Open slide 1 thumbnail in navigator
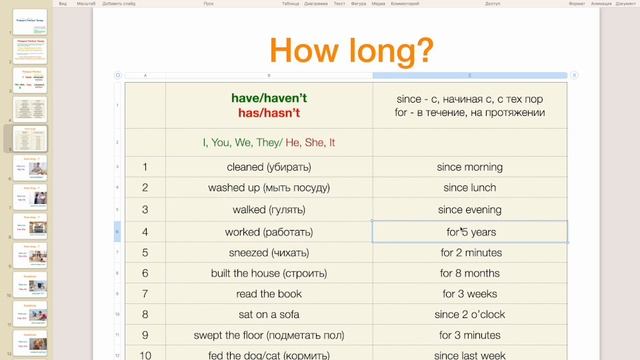The width and height of the screenshot is (640, 360). coord(30,22)
